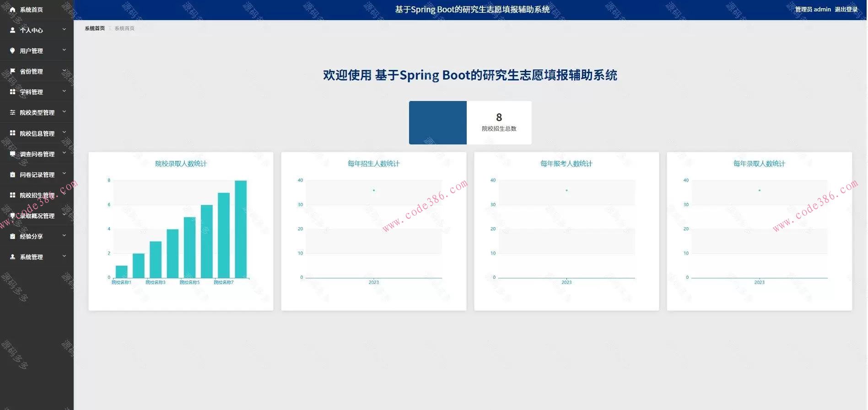
Task: Click the chat icon beside 调查问卷管理
Action: tap(12, 154)
